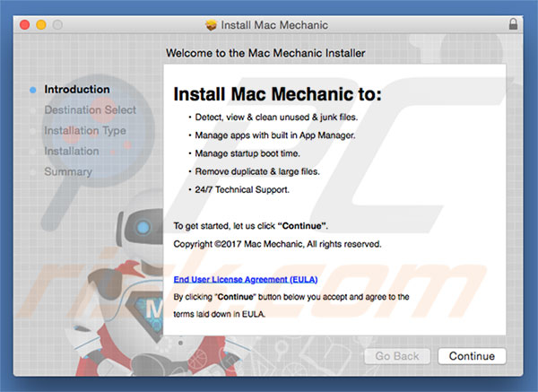Click the 'Install Mac Mechanic to:' headline
This screenshot has width=538, height=392.
[x=277, y=94]
